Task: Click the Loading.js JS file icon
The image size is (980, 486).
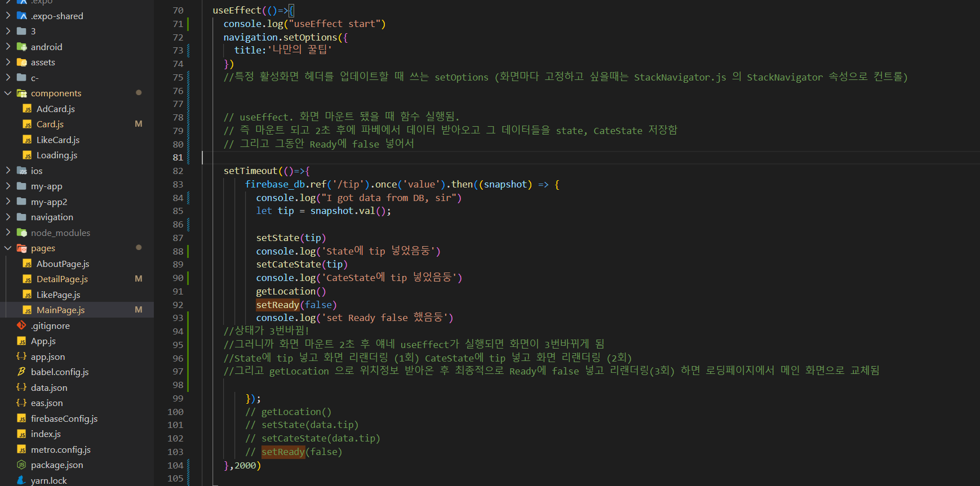Action: (x=27, y=155)
